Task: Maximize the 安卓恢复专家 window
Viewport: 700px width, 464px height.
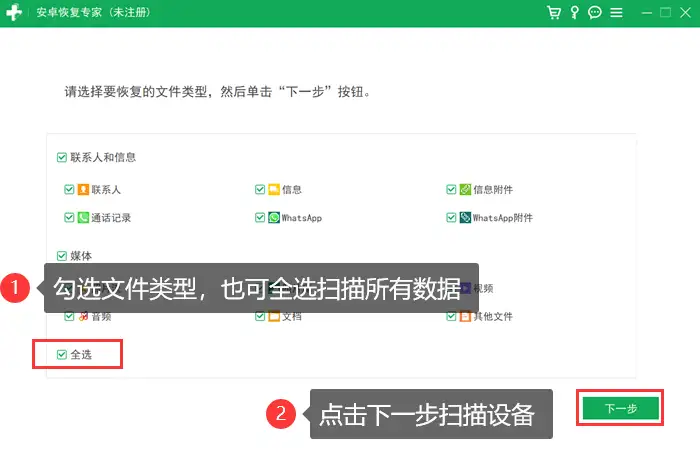Action: 666,13
